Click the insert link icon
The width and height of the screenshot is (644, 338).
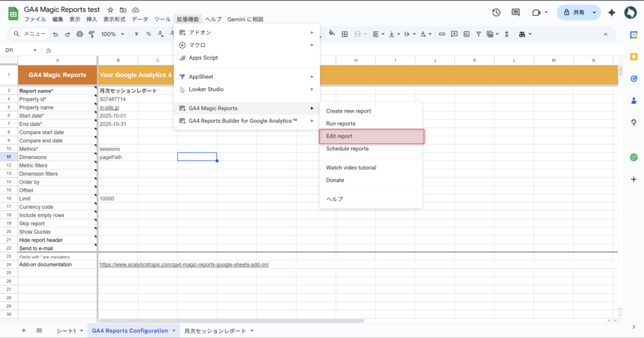coord(441,34)
